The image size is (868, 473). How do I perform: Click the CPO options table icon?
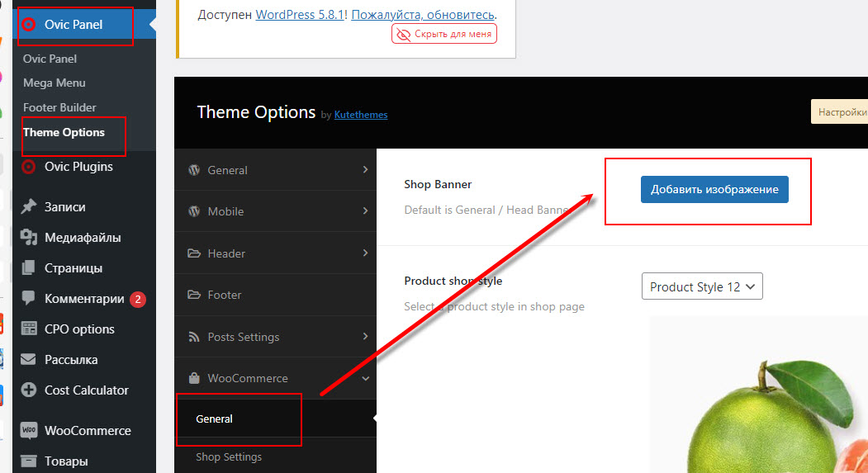[x=28, y=329]
